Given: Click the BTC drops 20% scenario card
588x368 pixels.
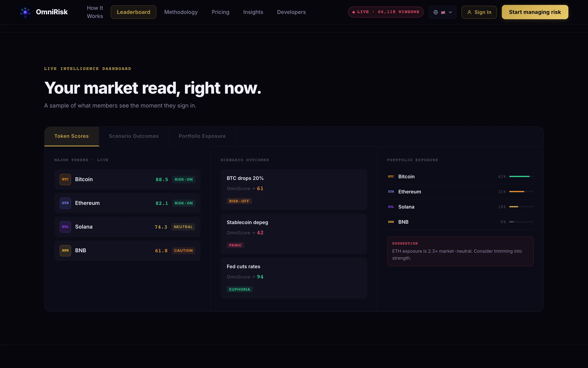Looking at the screenshot, I should coord(294,190).
